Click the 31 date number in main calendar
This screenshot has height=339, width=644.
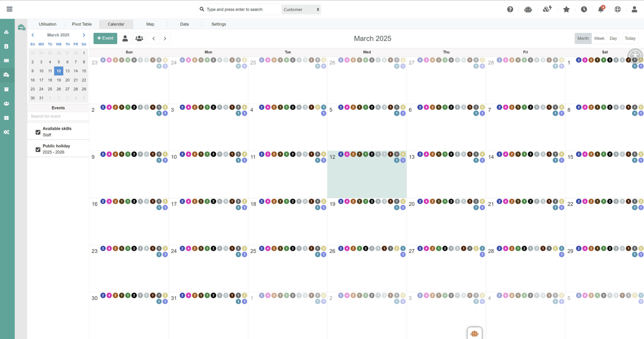(x=174, y=298)
